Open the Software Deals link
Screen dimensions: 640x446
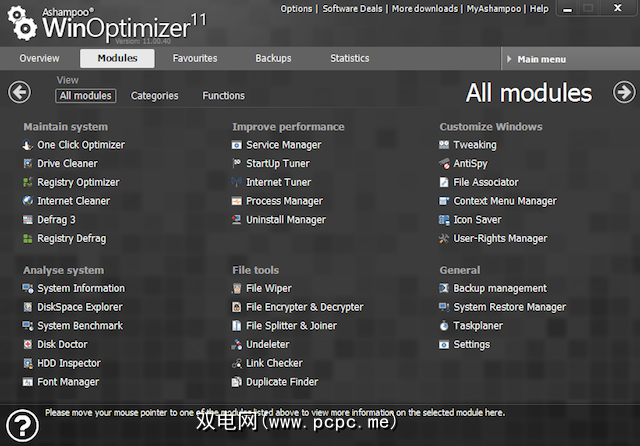tap(352, 9)
